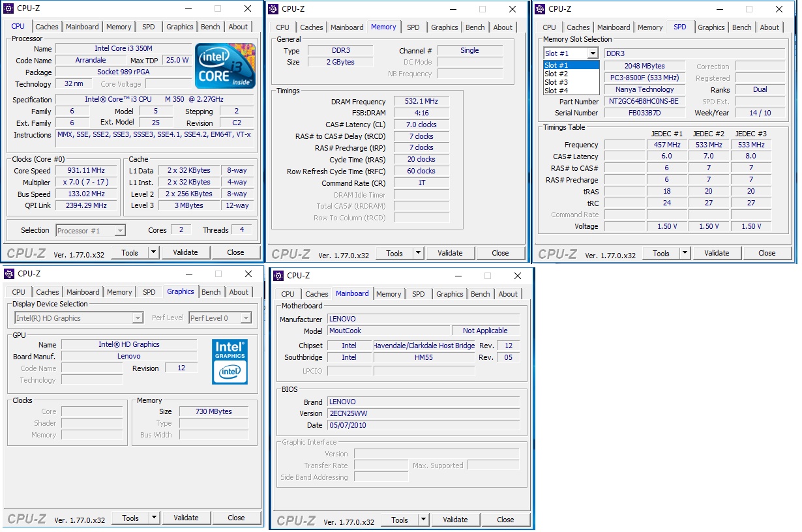Screen dimensions: 802x532
Task: Open Tools arrow menu in Graphics window
Action: point(154,518)
